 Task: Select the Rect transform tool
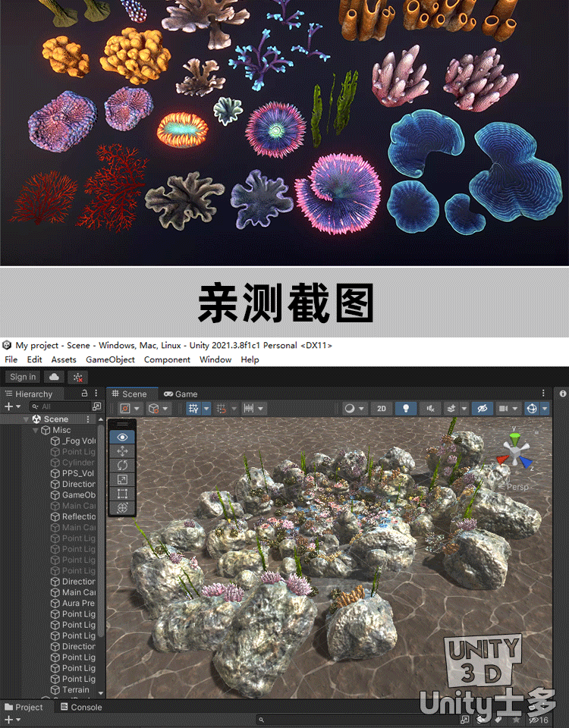click(x=123, y=494)
